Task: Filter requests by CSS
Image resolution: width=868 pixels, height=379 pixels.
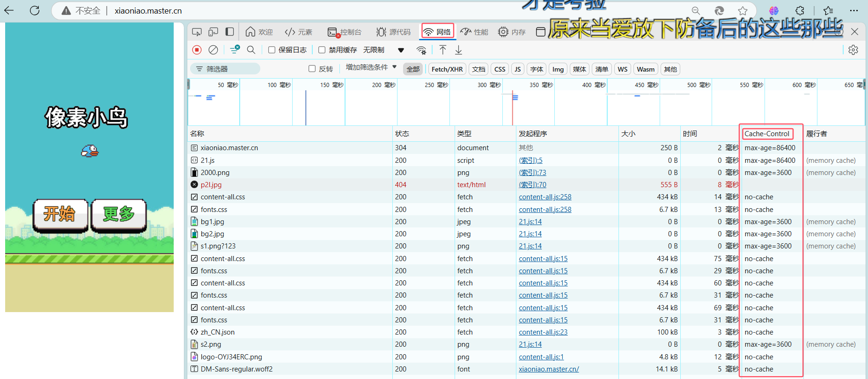Action: (x=500, y=69)
